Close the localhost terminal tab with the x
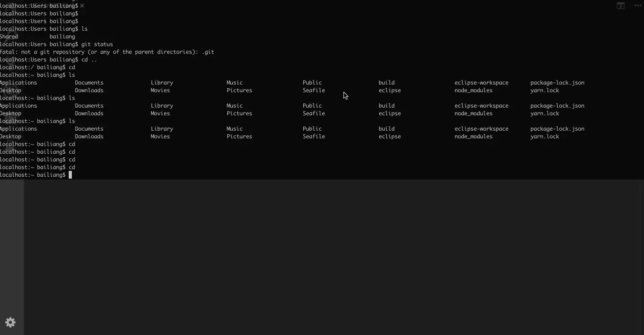644x335 pixels. (x=81, y=6)
